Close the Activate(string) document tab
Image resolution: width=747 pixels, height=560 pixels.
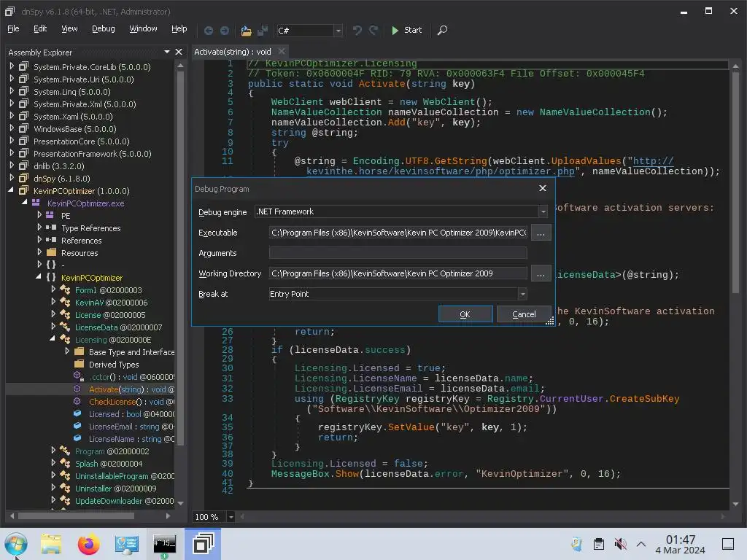(x=282, y=51)
